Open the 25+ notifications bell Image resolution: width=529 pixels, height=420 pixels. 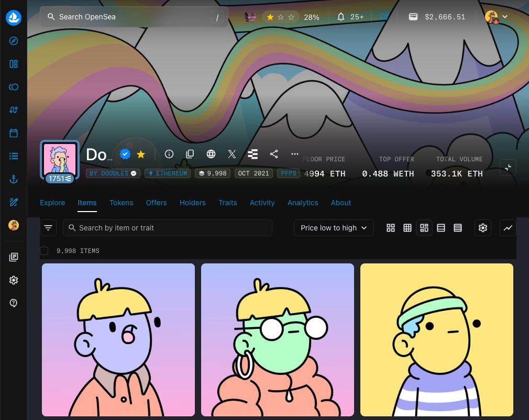pos(350,17)
